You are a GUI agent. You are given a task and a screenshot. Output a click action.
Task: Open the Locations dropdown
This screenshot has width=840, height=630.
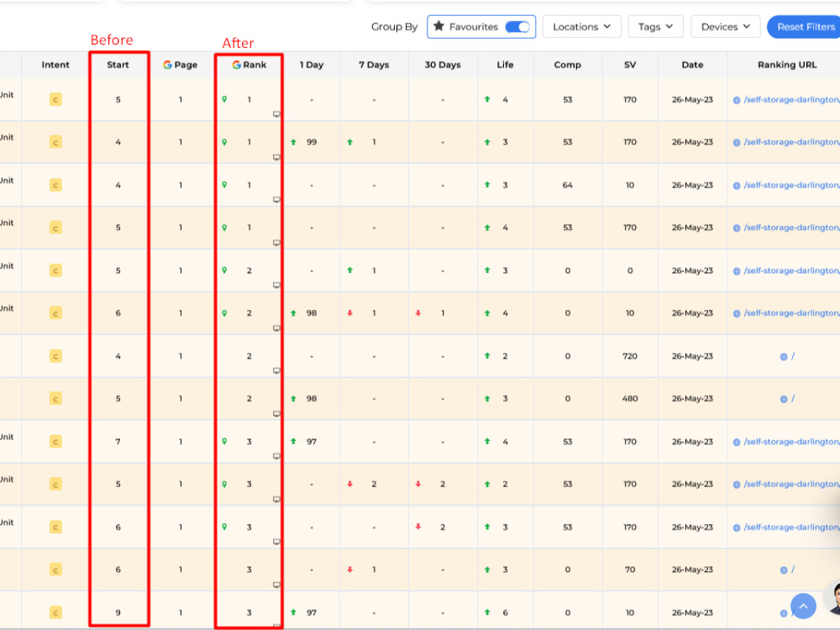point(582,27)
